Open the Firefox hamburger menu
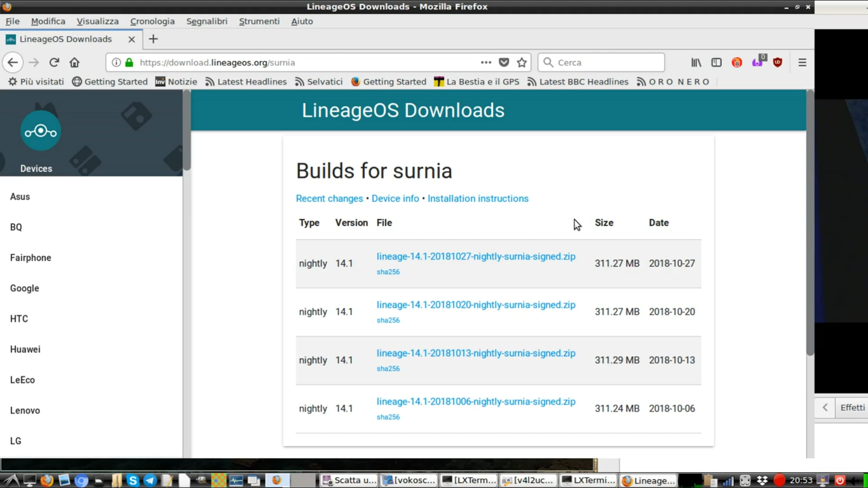Image resolution: width=868 pixels, height=488 pixels. [x=802, y=63]
